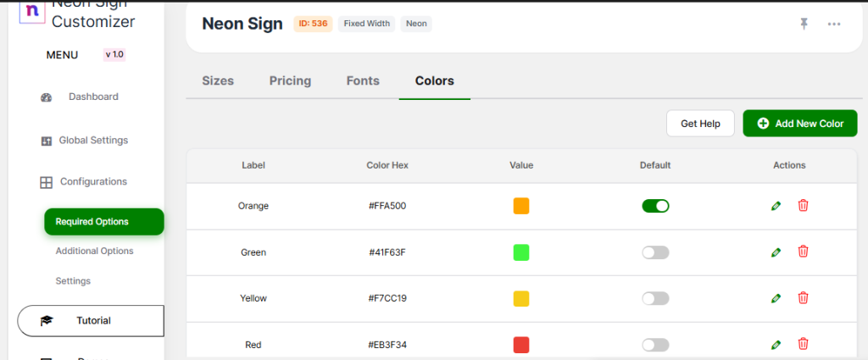The image size is (868, 360).
Task: Disable the Orange default toggle
Action: 655,206
